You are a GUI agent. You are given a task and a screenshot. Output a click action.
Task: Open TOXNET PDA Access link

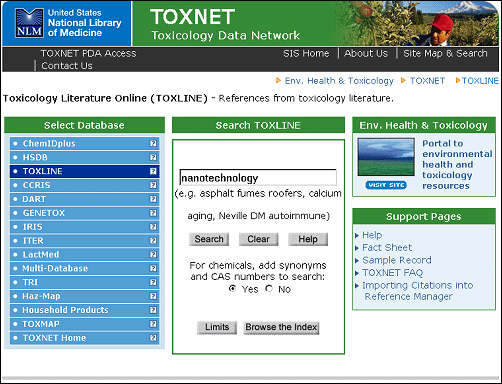point(88,53)
